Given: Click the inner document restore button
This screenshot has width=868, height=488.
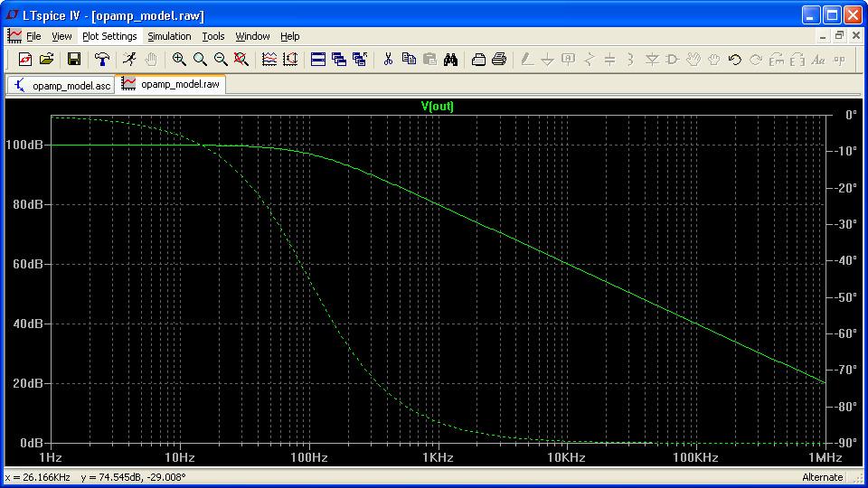Looking at the screenshot, I should 840,36.
